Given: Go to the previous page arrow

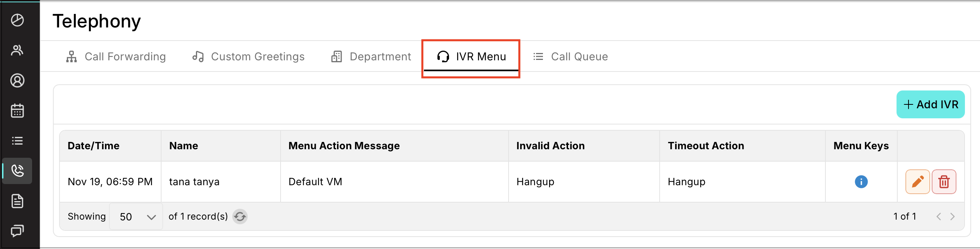Looking at the screenshot, I should (939, 217).
